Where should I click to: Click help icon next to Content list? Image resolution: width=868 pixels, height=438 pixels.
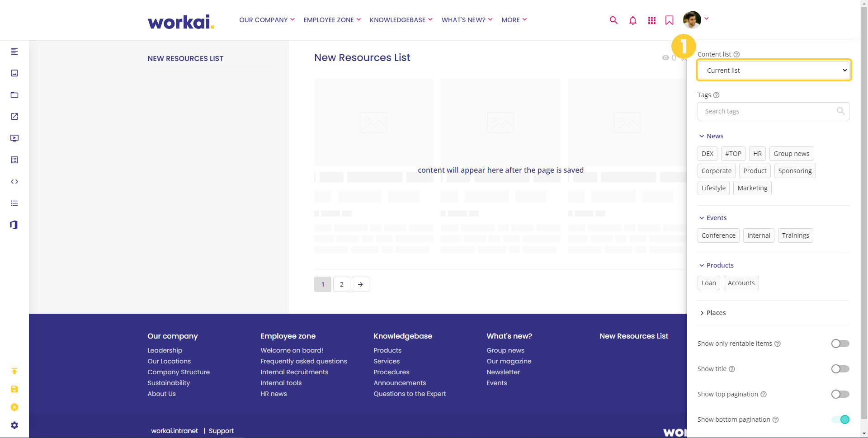tap(736, 54)
